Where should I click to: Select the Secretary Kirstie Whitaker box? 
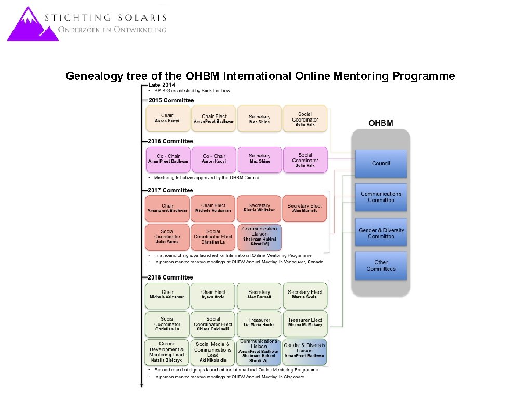259,209
